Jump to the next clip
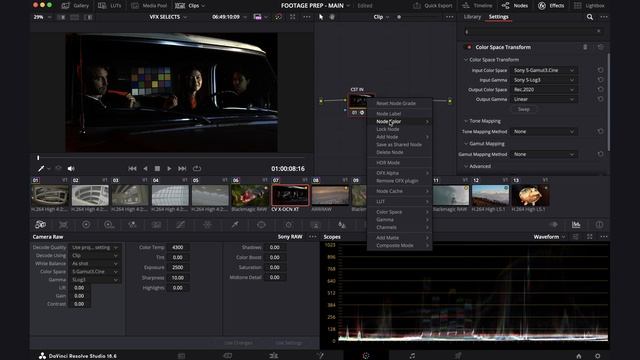Image resolution: width=640 pixels, height=360 pixels. 182,169
